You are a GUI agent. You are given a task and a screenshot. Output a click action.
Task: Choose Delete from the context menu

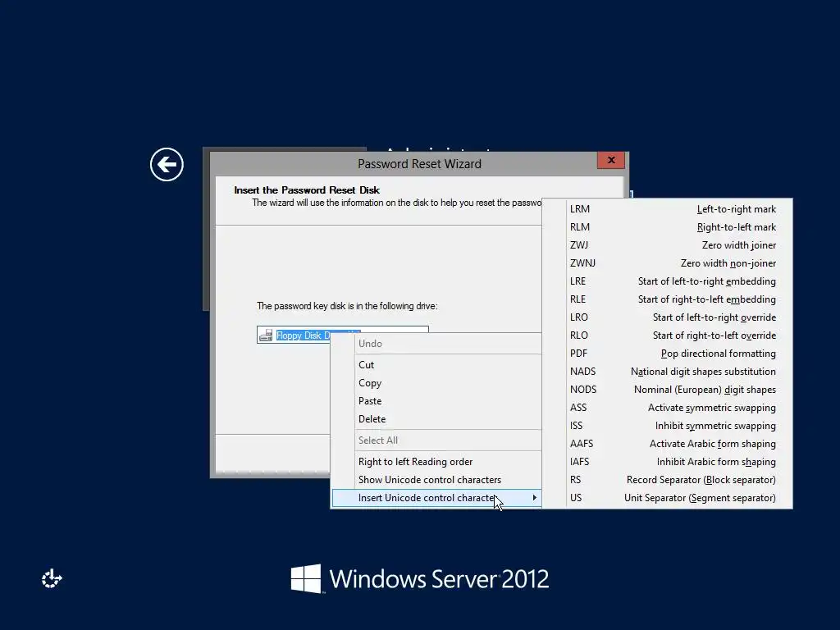[436, 419]
